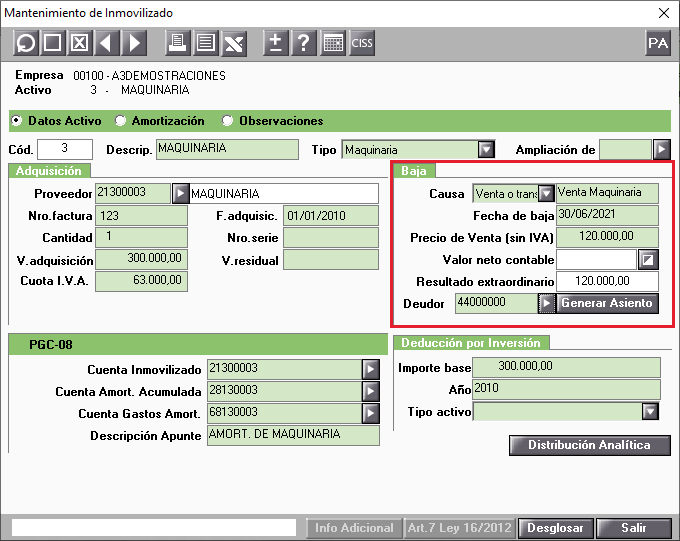Click the Desglosar button
The height and width of the screenshot is (541, 680).
point(556,528)
